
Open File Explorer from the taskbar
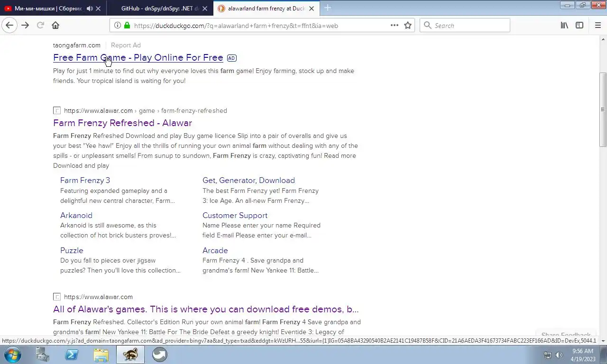coord(101,355)
